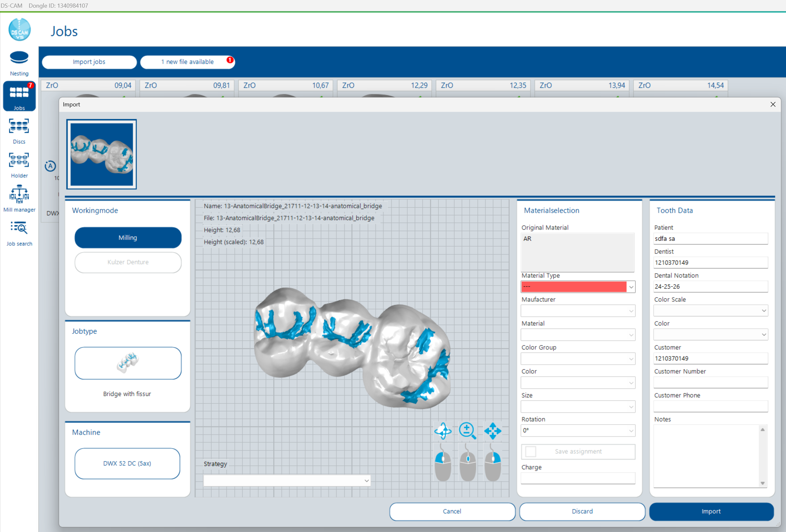Enable the Save assignment checkbox
Viewport: 786px width, 532px height.
530,451
